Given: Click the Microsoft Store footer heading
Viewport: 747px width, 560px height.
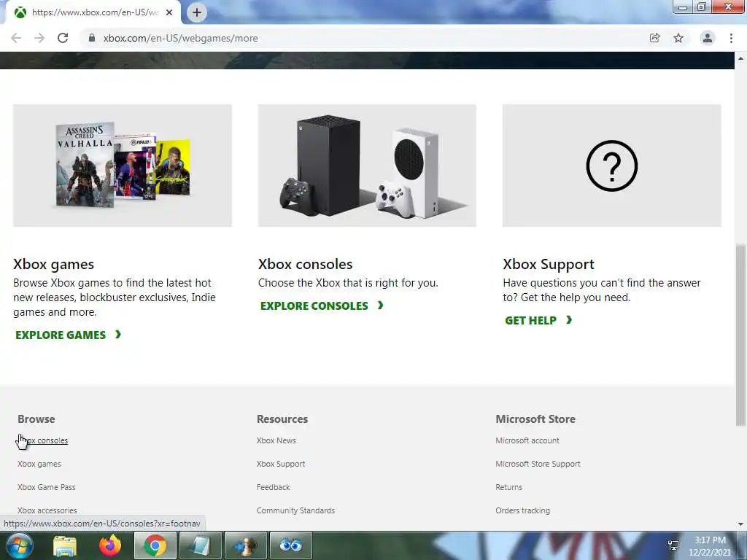Looking at the screenshot, I should (x=535, y=419).
